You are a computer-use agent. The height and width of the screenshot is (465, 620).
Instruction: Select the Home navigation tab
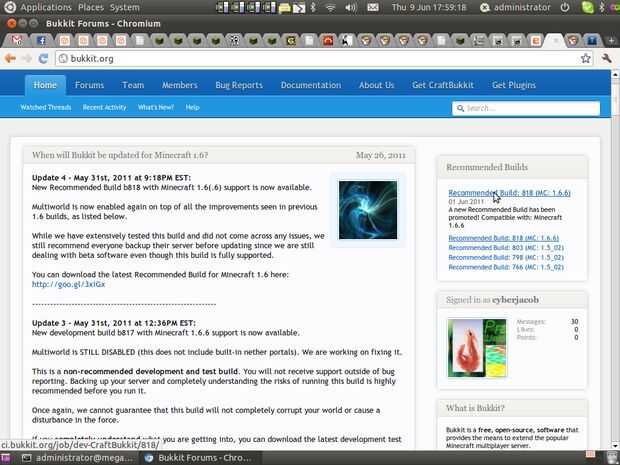45,85
